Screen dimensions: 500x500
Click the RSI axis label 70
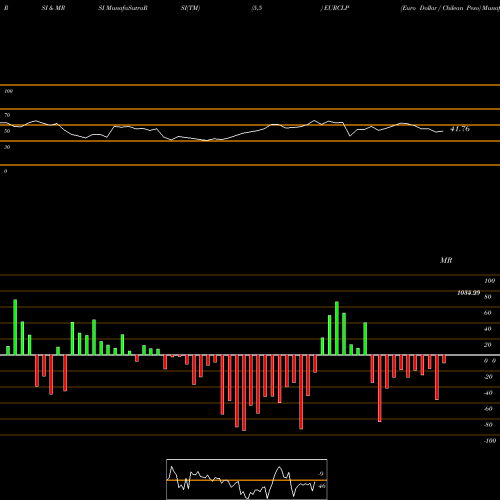7,115
